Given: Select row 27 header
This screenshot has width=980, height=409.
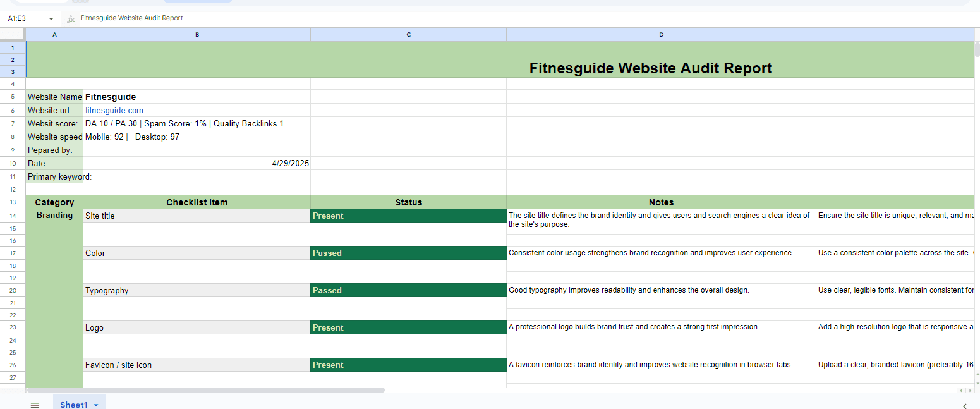Looking at the screenshot, I should 13,377.
